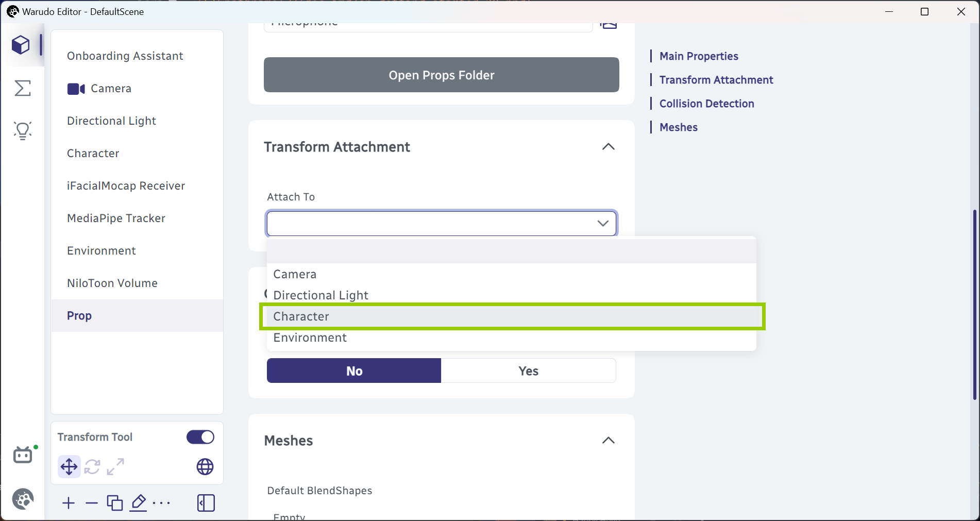Add a new asset with plus icon
The height and width of the screenshot is (521, 980).
pos(69,503)
